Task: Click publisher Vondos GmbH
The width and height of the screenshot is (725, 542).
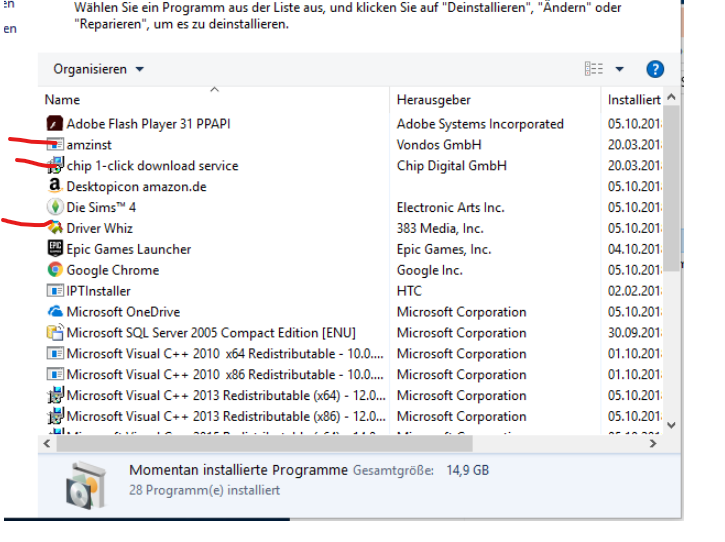Action: pos(439,145)
